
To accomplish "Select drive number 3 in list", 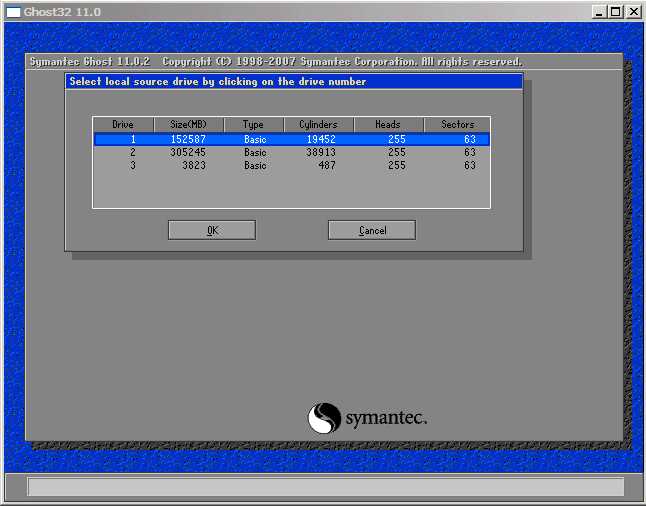I will (x=292, y=165).
